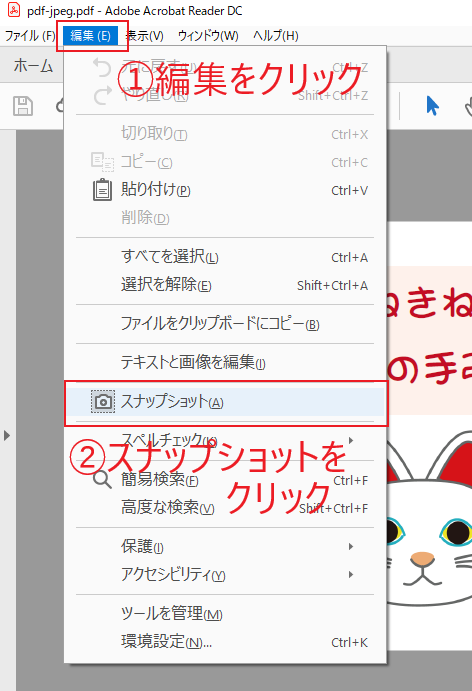Open 環境設定 preferences entry
Image resolution: width=472 pixels, height=691 pixels.
pyautogui.click(x=225, y=642)
